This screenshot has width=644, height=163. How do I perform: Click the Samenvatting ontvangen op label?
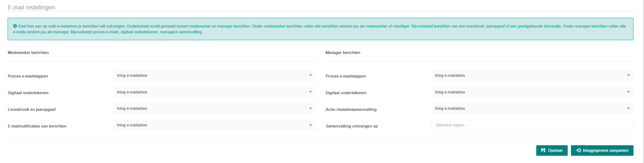coord(351,126)
